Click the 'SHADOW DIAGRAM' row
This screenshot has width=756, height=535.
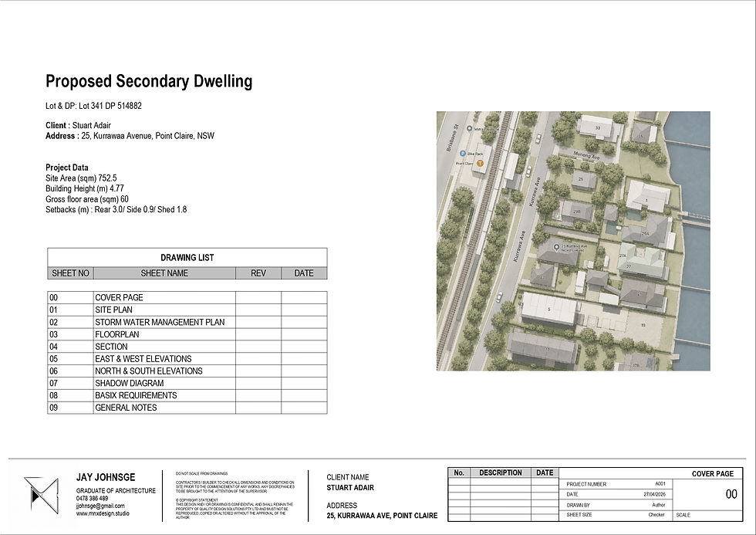click(187, 383)
